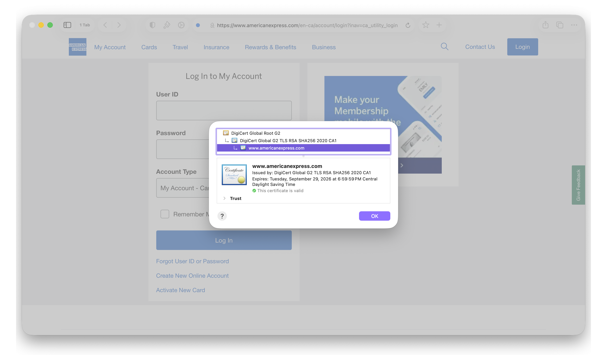Click Forgot User ID or Password link
Screen dimensions: 607x364
(192, 261)
